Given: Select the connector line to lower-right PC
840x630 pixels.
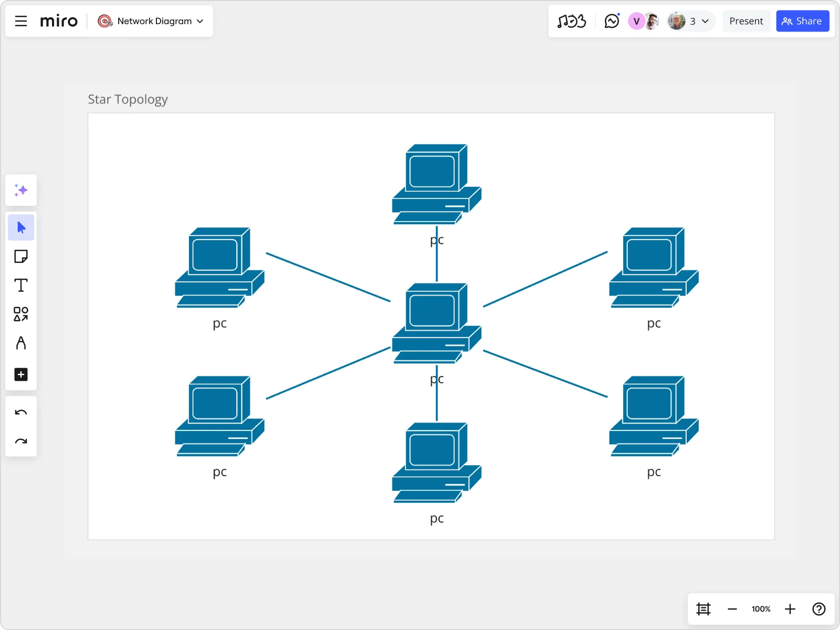Looking at the screenshot, I should pyautogui.click(x=545, y=373).
